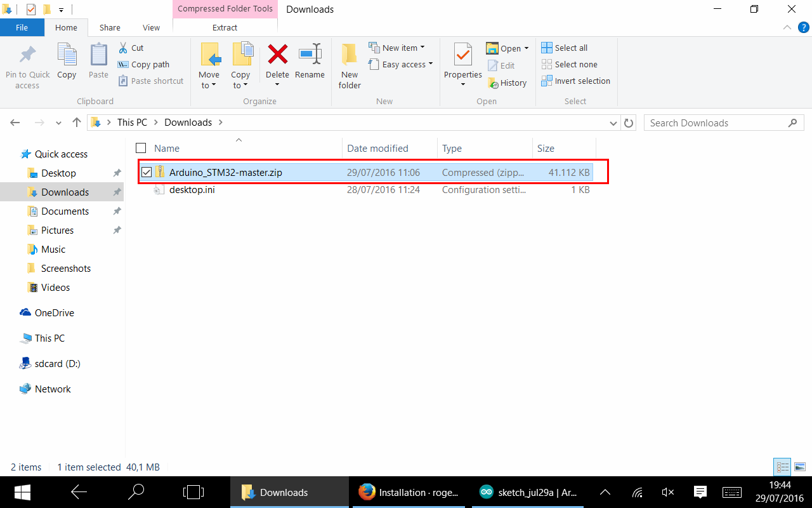This screenshot has width=812, height=508.
Task: Open the Extract ribbon tab
Action: click(225, 27)
